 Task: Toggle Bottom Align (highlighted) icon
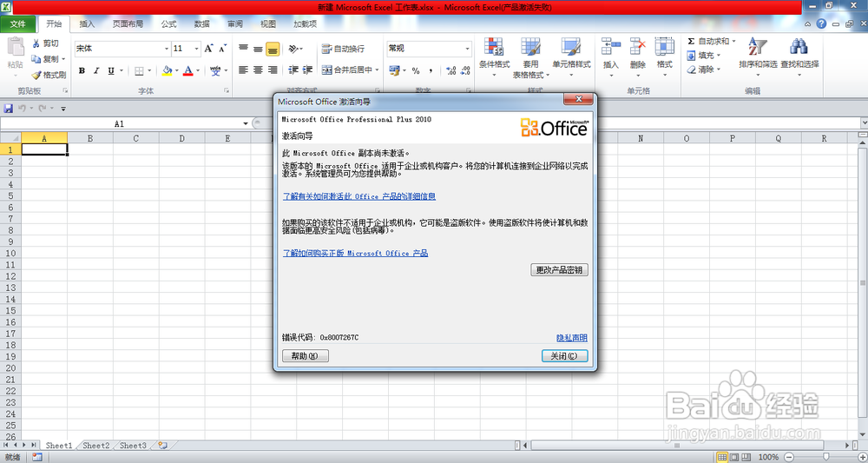pos(273,49)
